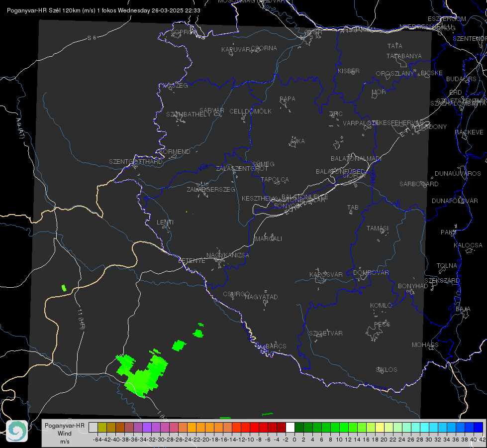Click the 'SZIGETVÁR' city label
The width and height of the screenshot is (487, 448).
click(326, 334)
